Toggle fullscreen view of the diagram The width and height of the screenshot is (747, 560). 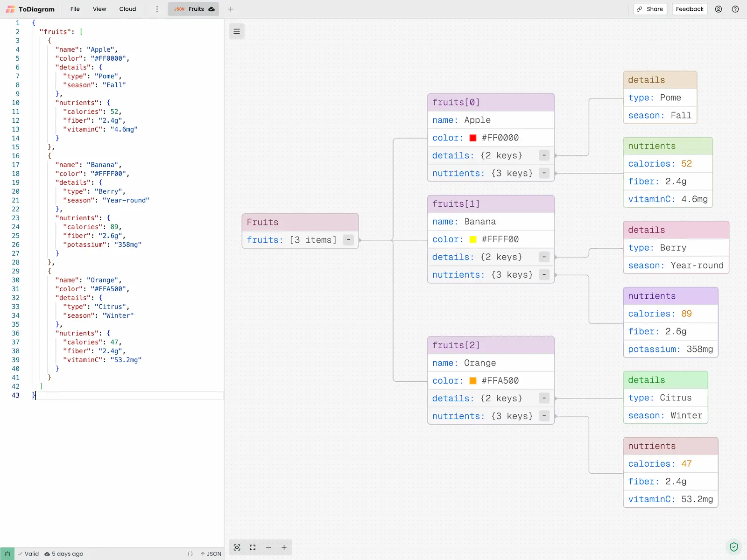coord(253,547)
